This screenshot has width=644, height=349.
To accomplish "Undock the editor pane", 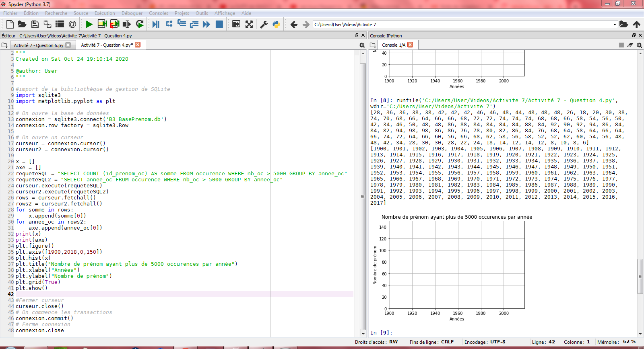I will tap(356, 35).
